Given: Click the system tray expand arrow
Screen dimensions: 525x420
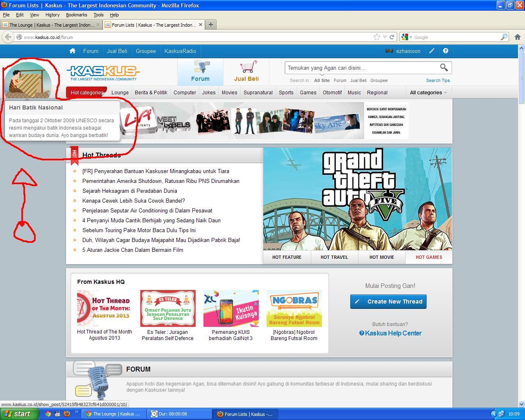Looking at the screenshot, I should pos(494,414).
